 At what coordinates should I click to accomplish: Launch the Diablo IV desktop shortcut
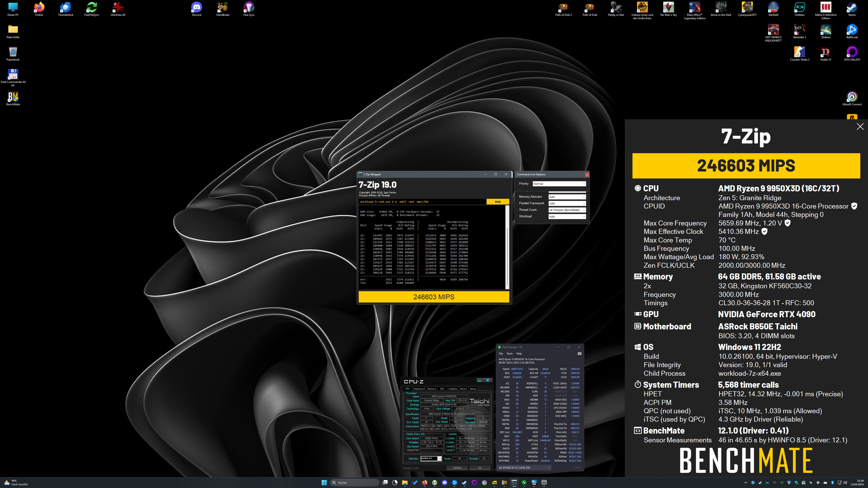826,54
